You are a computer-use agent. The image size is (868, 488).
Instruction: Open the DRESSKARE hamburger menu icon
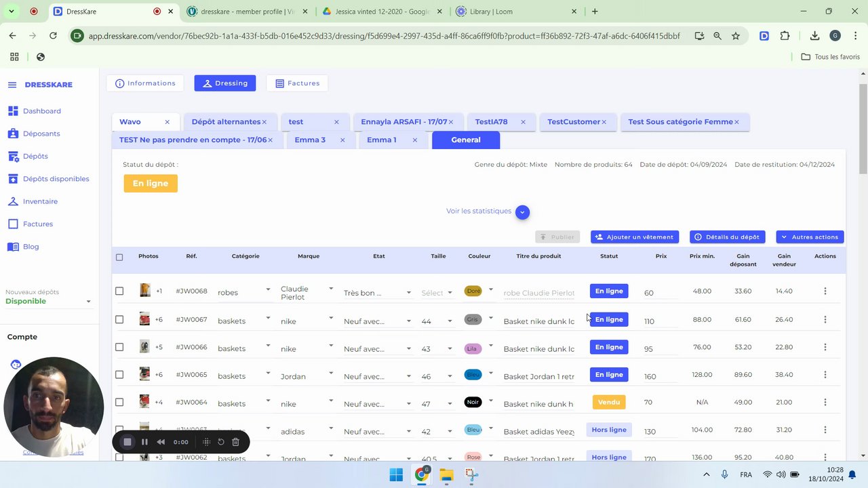[12, 85]
